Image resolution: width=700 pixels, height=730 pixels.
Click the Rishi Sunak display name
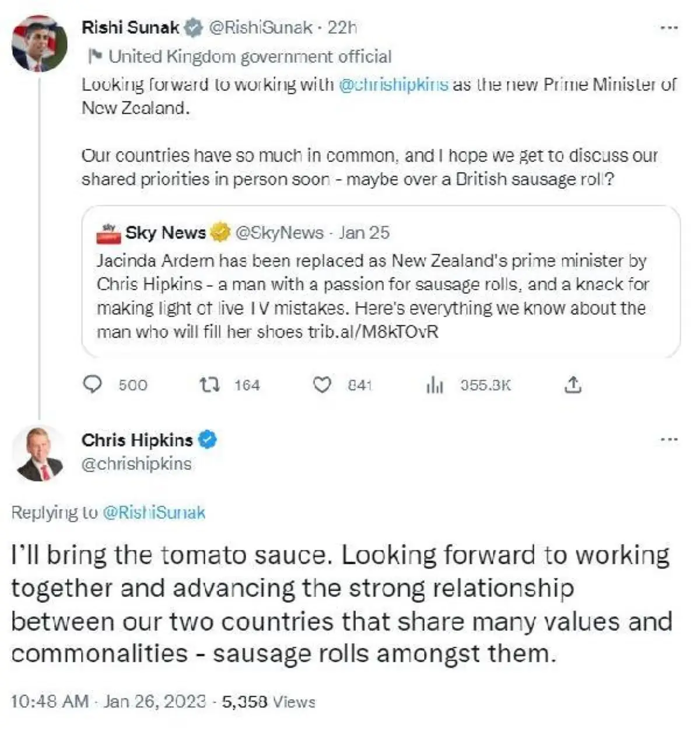(131, 27)
